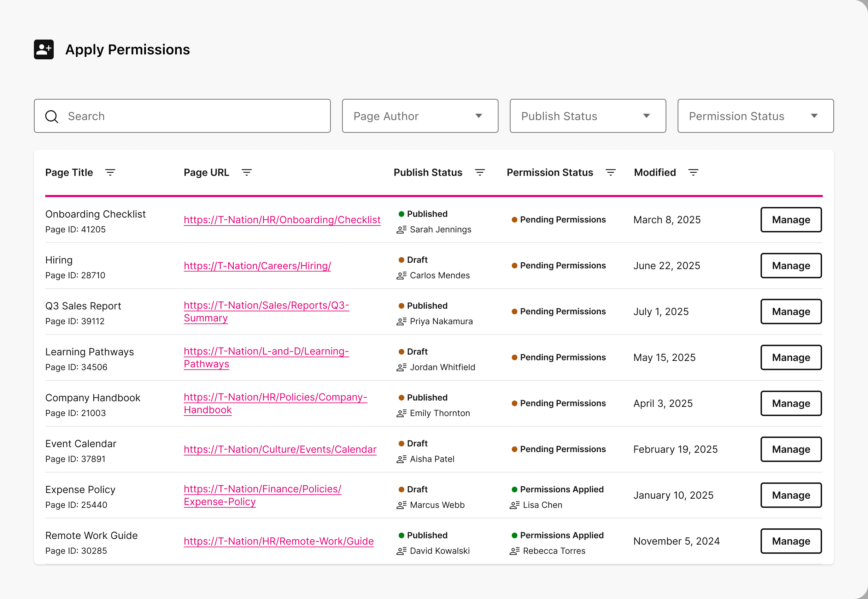The width and height of the screenshot is (868, 599).
Task: Click the Publish Status column filter icon
Action: [x=480, y=172]
